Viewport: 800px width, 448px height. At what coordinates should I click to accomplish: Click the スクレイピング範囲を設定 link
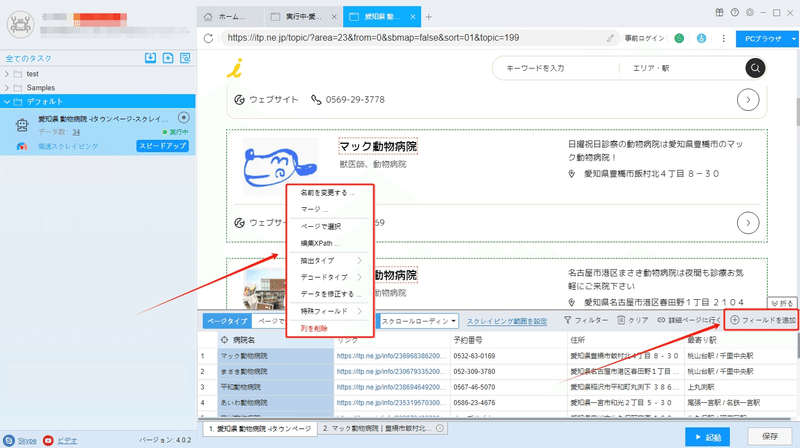coord(507,321)
